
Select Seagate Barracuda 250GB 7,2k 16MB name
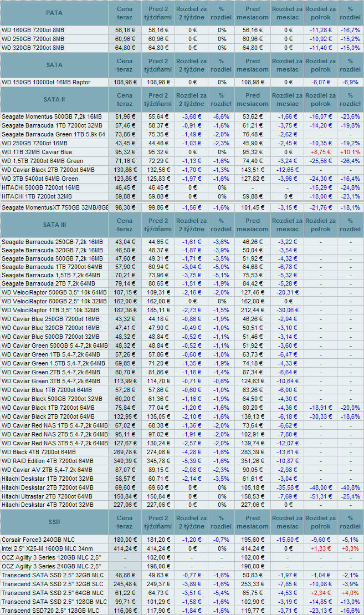[52, 242]
